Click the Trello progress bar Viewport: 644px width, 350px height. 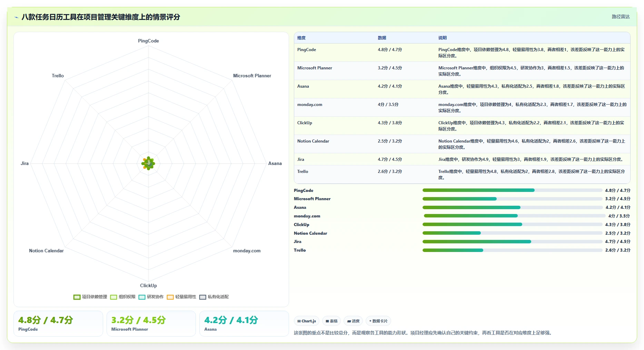click(512, 250)
